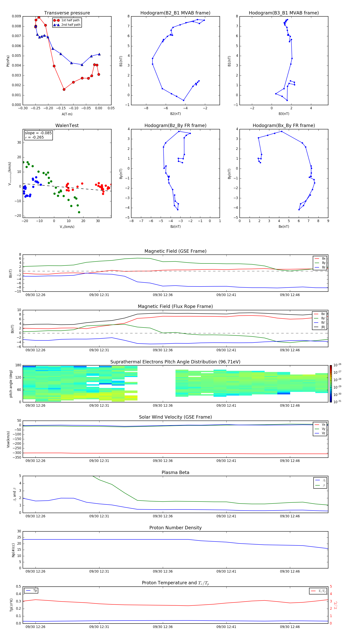The height and width of the screenshot is (644, 351).
Task: Select 'Bx' in the GSE Frame legend
Action: (320, 259)
